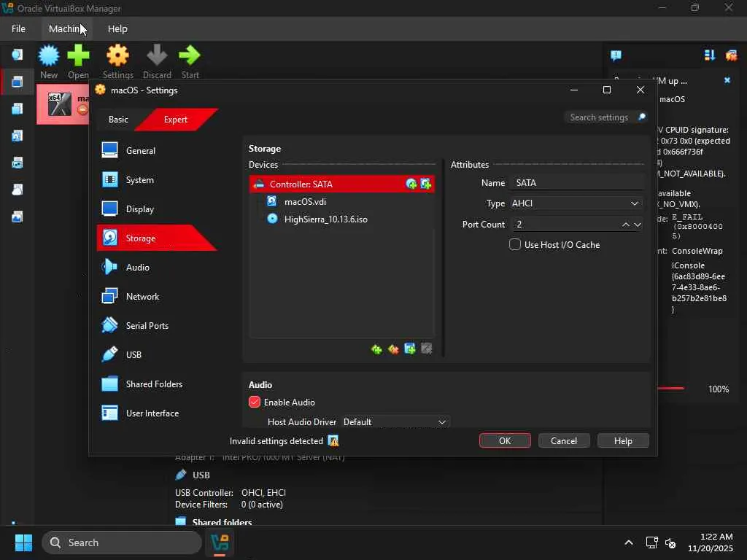Click the taskbar Search box

pos(122,542)
